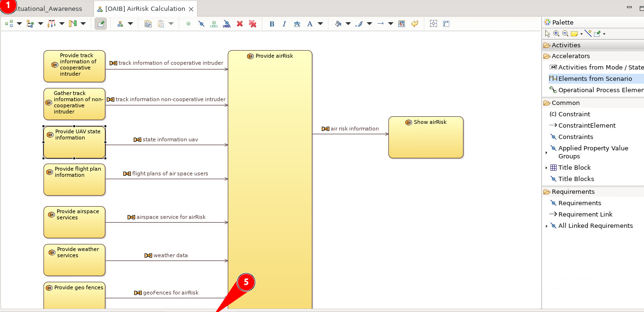Viewport: 644px width, 312px height.
Task: Select the Palette blue line creation tool
Action: [588, 34]
